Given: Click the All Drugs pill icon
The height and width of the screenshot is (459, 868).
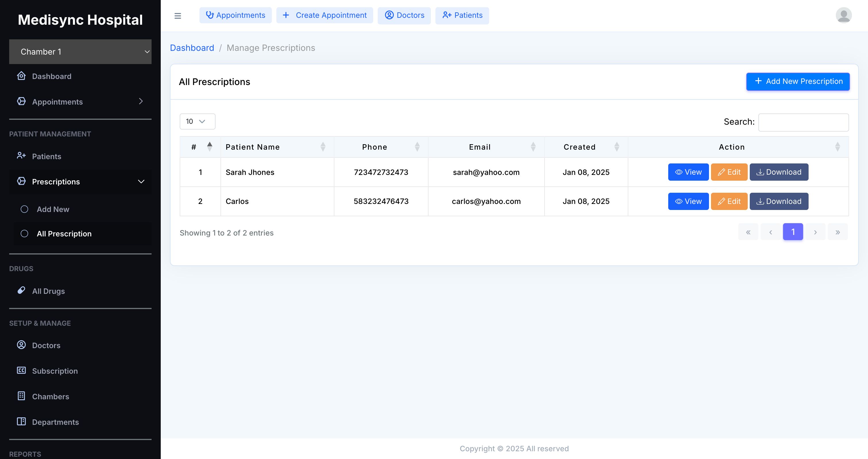Looking at the screenshot, I should click(21, 290).
